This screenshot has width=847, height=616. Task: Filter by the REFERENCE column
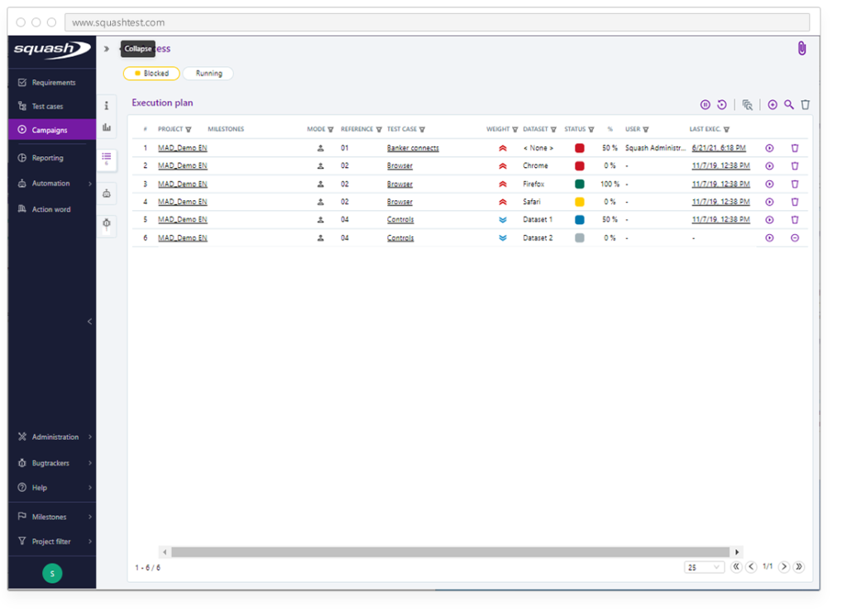tap(379, 130)
